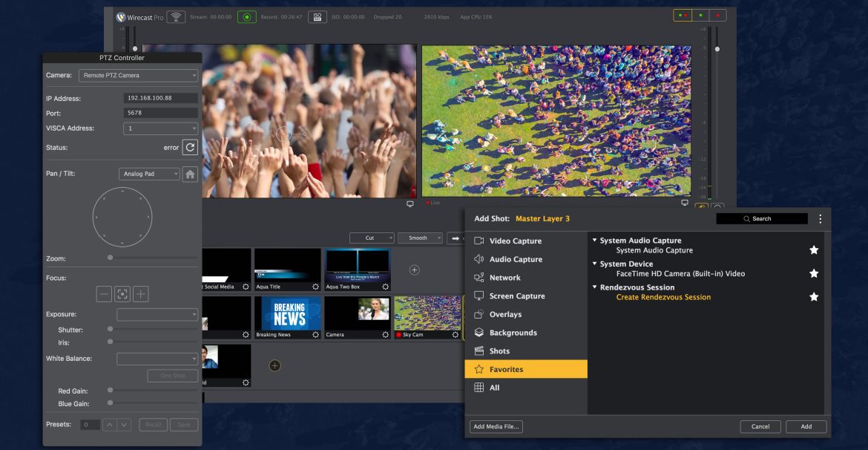
Task: Open the VISCA Address dropdown
Action: pyautogui.click(x=160, y=128)
